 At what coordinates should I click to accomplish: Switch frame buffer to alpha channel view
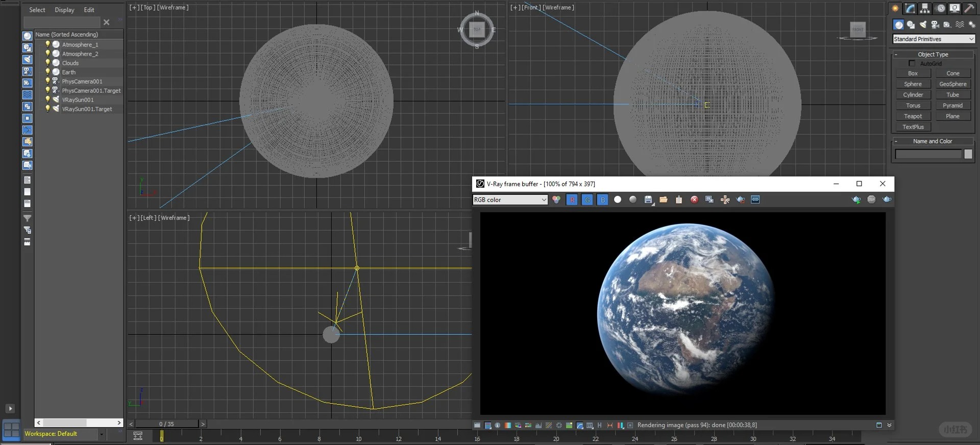click(x=618, y=200)
